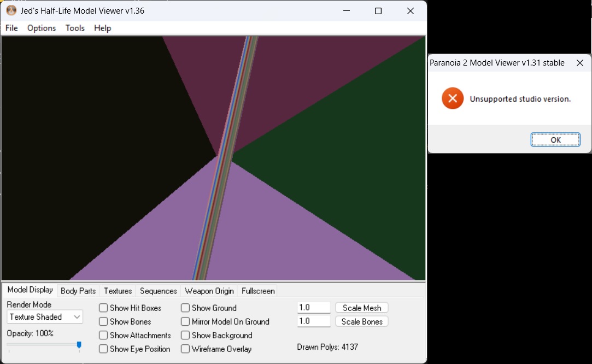This screenshot has height=364, width=592.
Task: Click the Opacity slider handle
Action: 79,345
